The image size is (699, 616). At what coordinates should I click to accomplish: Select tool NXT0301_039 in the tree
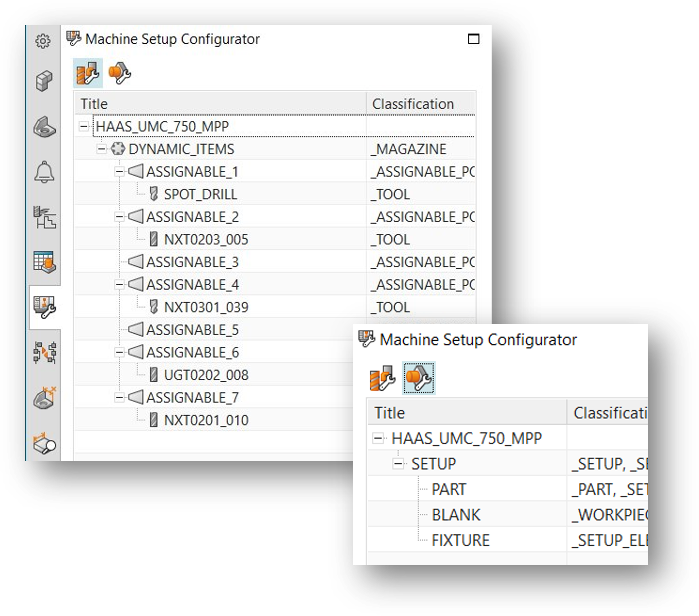pos(206,307)
